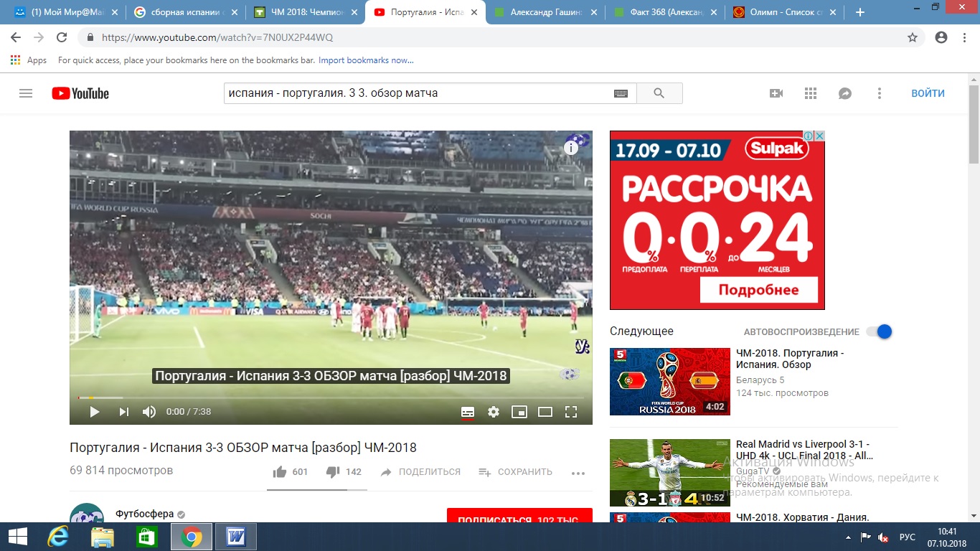Open the YouTube apps grid icon
The image size is (980, 551).
tap(811, 93)
